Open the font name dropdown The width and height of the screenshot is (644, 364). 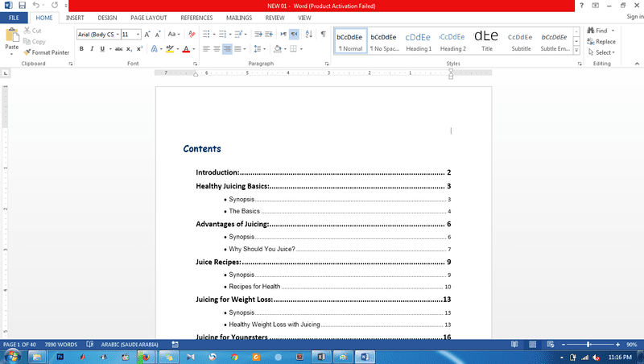tap(116, 35)
